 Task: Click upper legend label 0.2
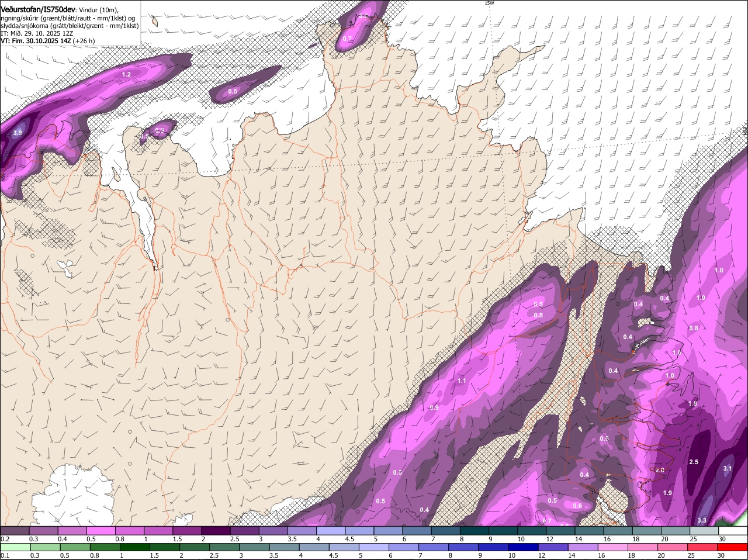5,539
